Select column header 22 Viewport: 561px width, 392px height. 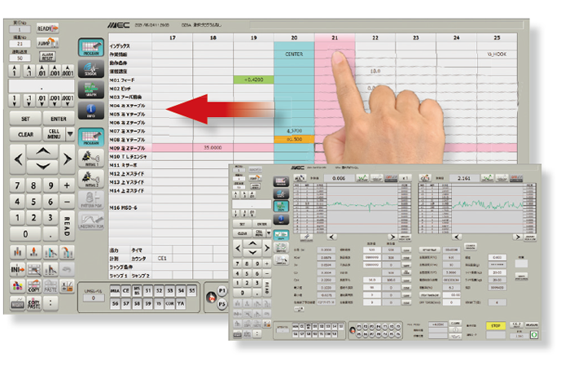coord(375,37)
